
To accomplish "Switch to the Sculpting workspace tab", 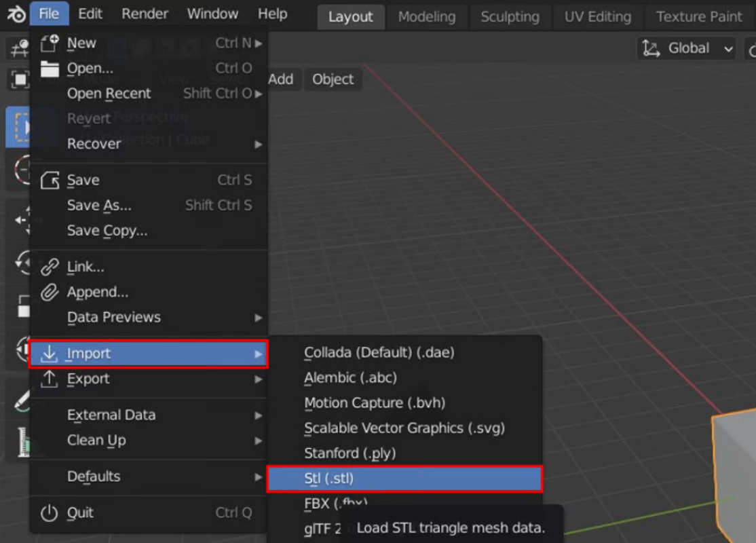I will click(x=510, y=17).
